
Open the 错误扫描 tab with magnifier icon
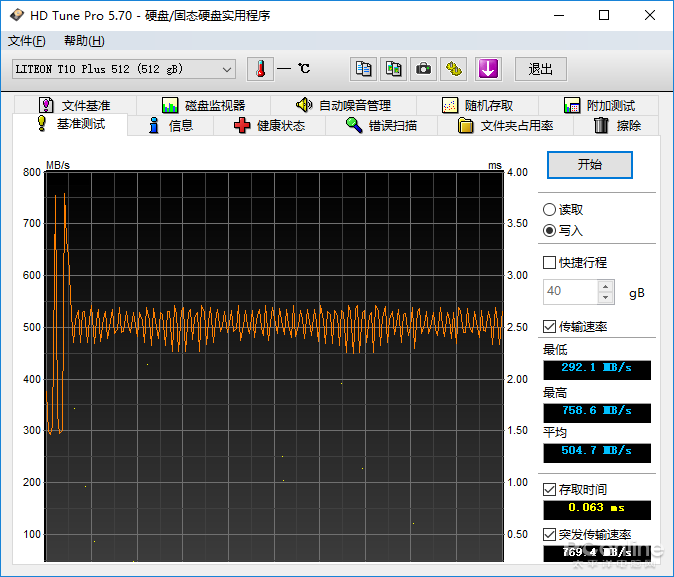379,126
